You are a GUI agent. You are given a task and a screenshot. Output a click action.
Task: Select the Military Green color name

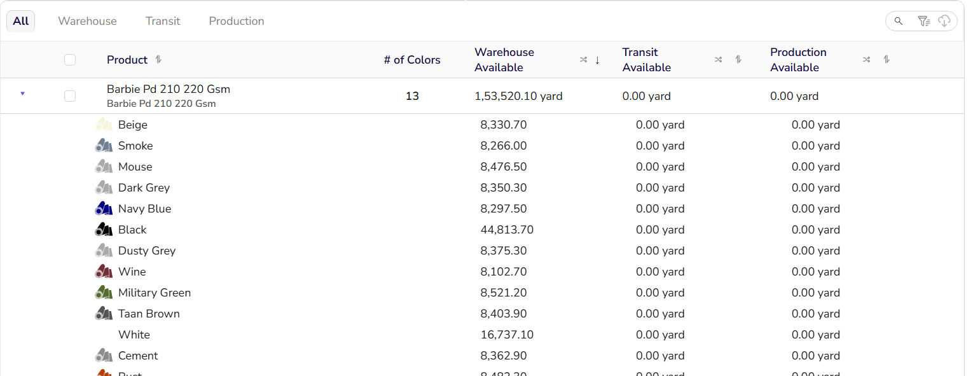pos(155,293)
